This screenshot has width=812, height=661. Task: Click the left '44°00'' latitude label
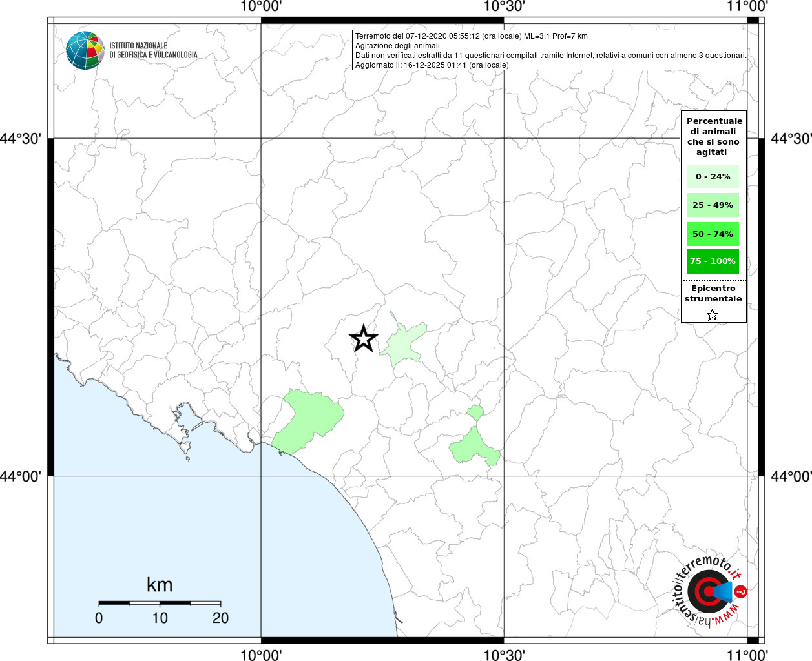(x=21, y=476)
